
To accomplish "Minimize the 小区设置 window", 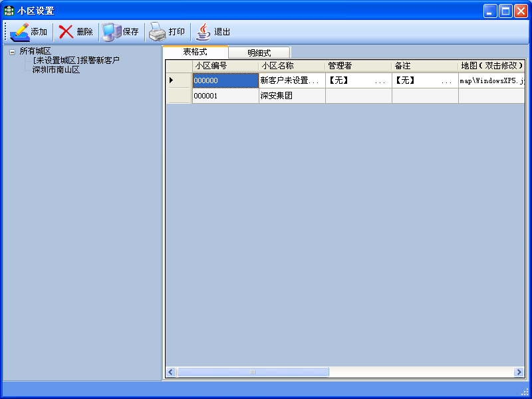I will [x=490, y=11].
